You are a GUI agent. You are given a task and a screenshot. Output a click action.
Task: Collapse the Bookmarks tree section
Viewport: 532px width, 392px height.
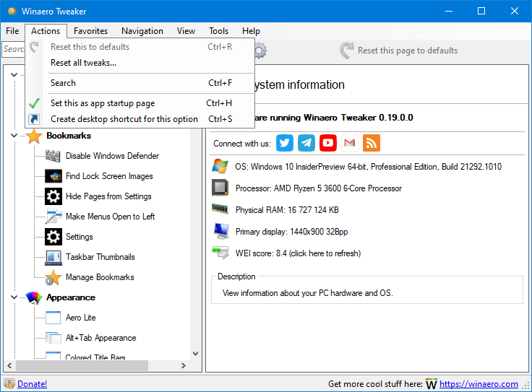pos(14,136)
